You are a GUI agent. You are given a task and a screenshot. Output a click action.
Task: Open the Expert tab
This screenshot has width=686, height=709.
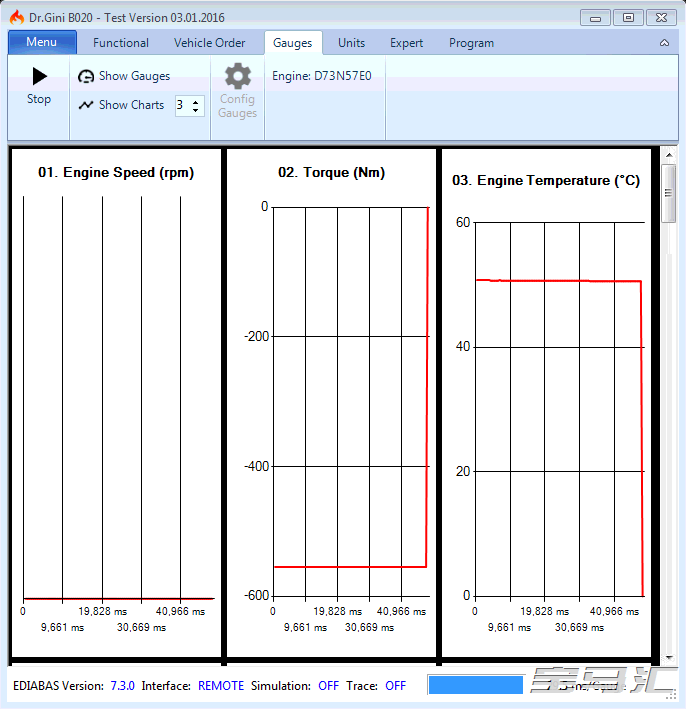click(407, 43)
